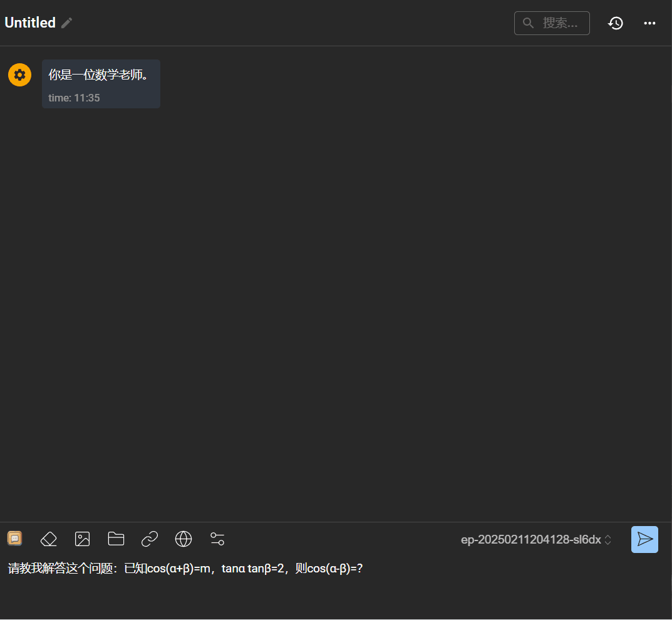This screenshot has width=672, height=620.
Task: Select the system message 你是一位数学老师。
Action: [x=98, y=75]
